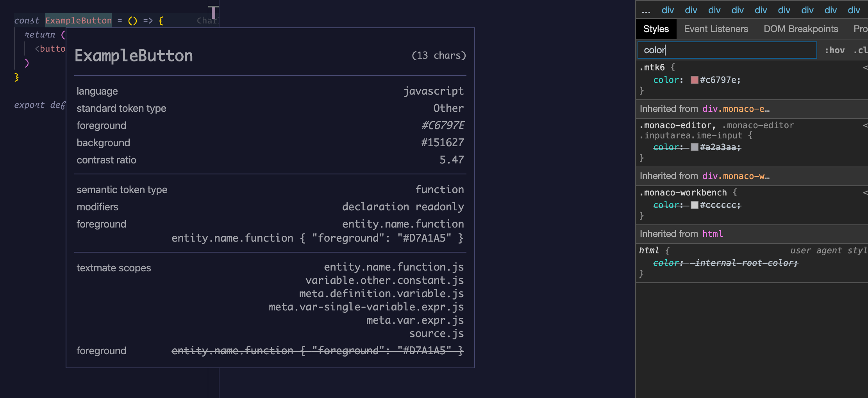Viewport: 868px width, 398px height.
Task: Click the pink swatch next to #c6797e
Action: [694, 80]
